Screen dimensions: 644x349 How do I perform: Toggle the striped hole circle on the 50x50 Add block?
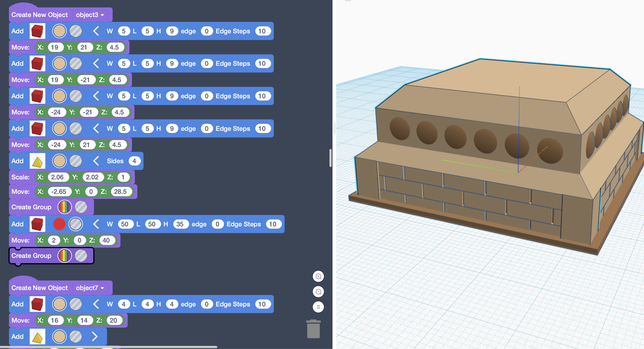click(76, 224)
